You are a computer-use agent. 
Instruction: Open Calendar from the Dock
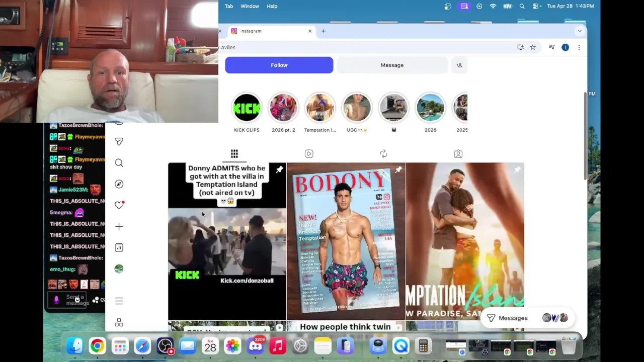click(x=210, y=346)
